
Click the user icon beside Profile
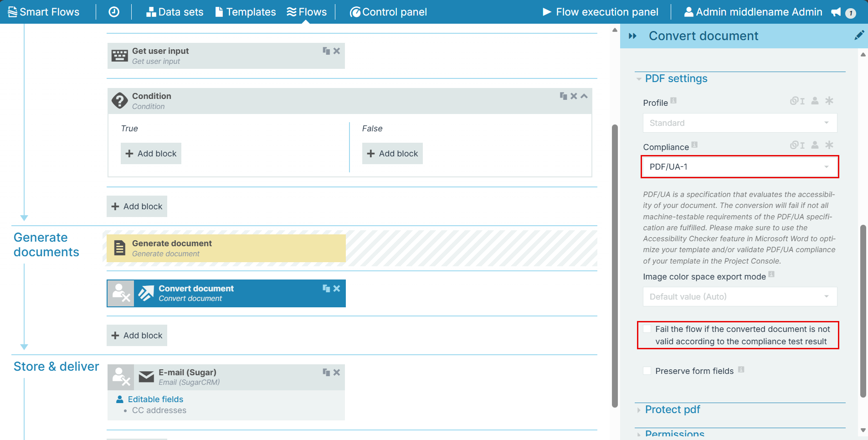(815, 101)
